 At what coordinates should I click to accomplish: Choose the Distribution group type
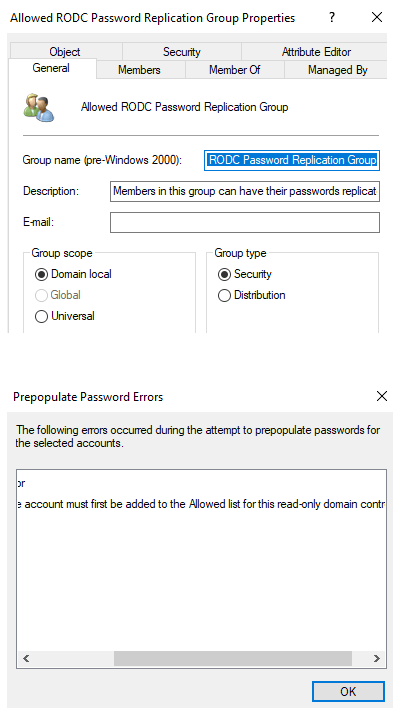click(224, 296)
